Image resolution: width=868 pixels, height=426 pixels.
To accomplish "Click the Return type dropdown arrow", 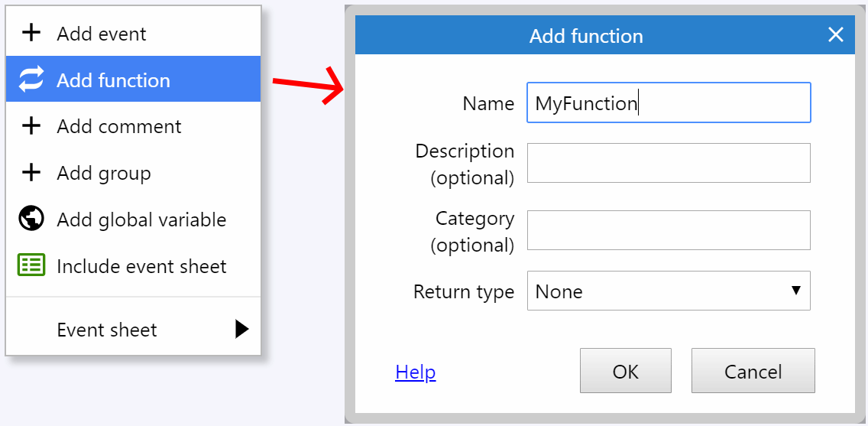I will click(795, 291).
